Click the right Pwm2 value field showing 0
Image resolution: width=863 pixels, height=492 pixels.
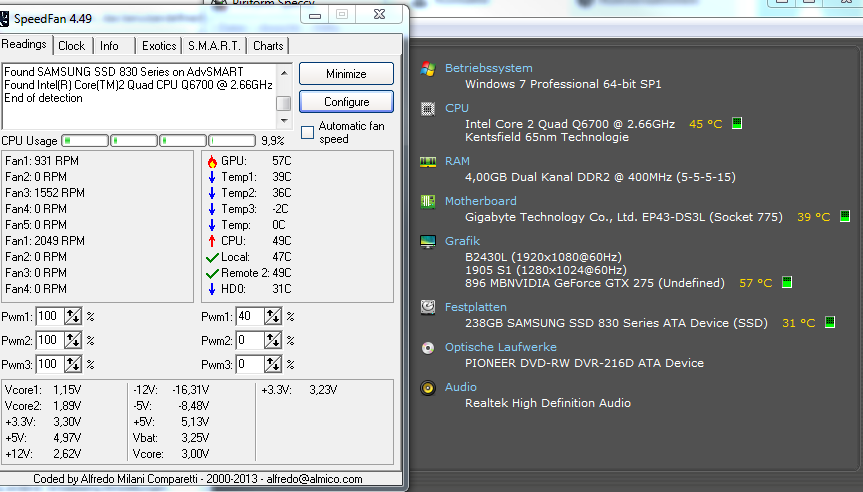tap(250, 341)
